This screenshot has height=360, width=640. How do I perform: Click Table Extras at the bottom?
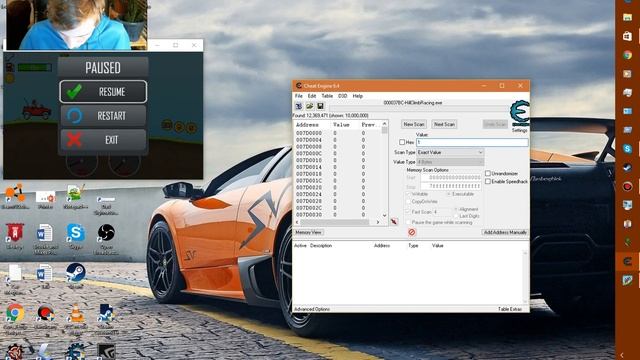[509, 309]
